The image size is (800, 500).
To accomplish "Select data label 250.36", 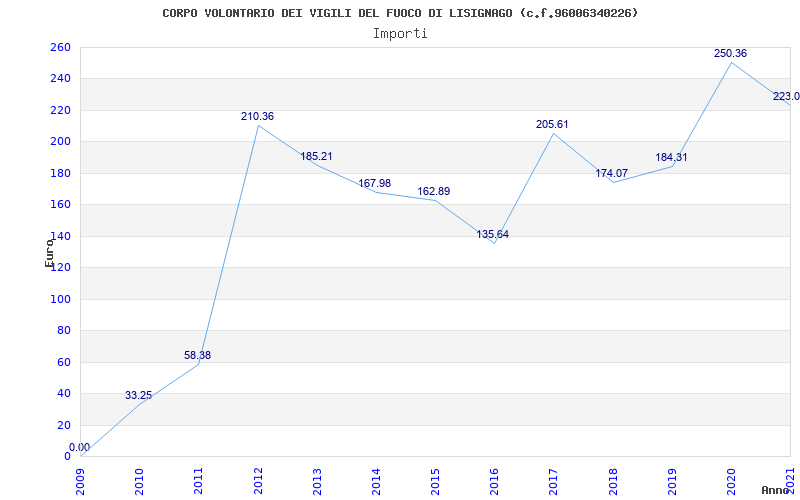I will [x=730, y=53].
